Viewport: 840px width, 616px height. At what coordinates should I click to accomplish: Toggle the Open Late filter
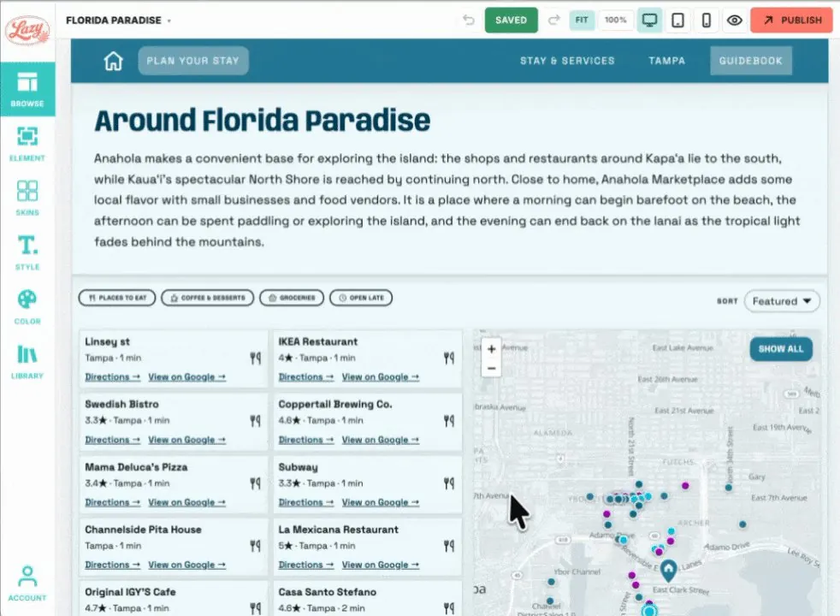pos(361,298)
